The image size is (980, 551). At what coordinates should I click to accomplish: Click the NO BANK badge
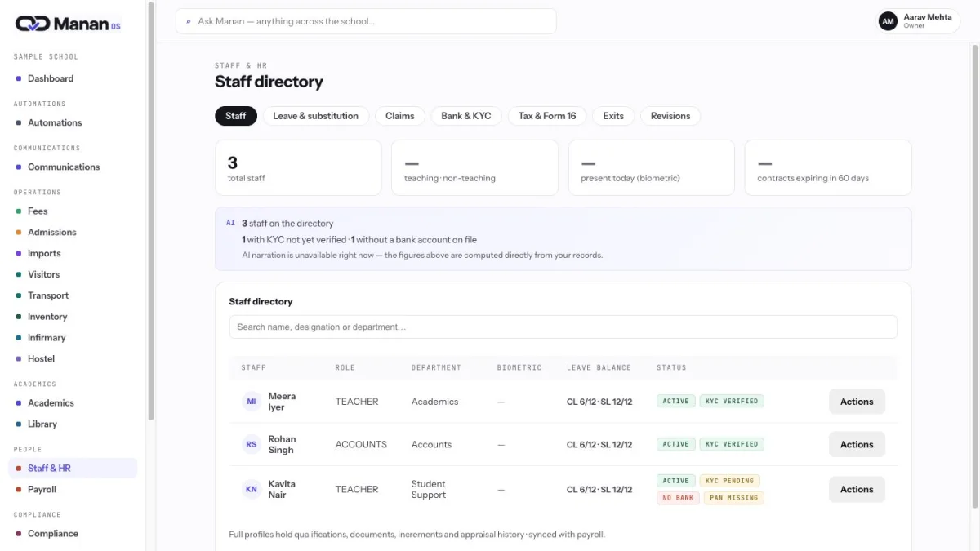coord(678,498)
